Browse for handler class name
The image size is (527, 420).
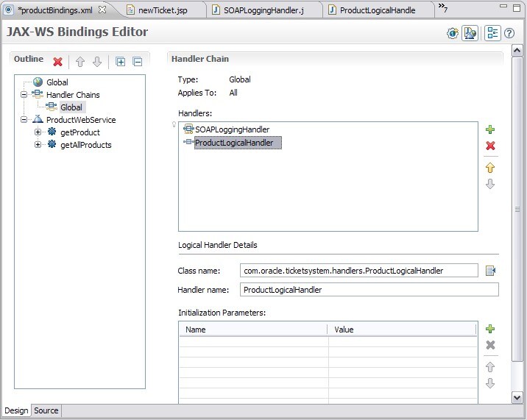491,271
